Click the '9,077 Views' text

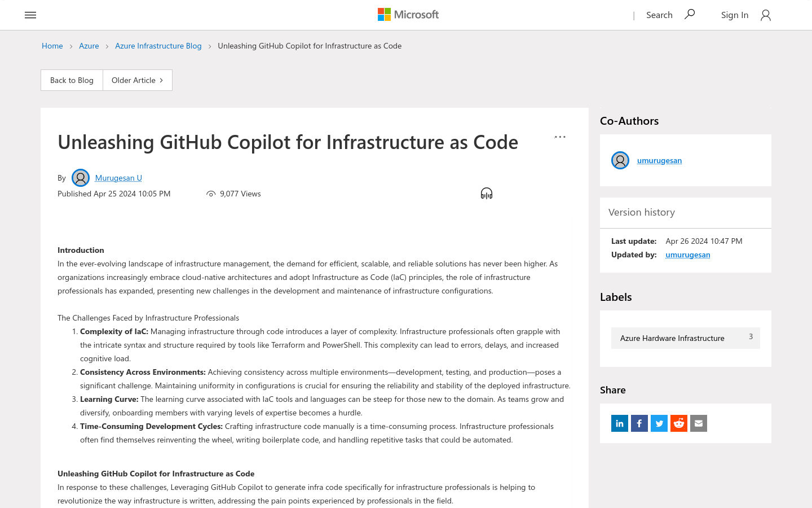240,194
